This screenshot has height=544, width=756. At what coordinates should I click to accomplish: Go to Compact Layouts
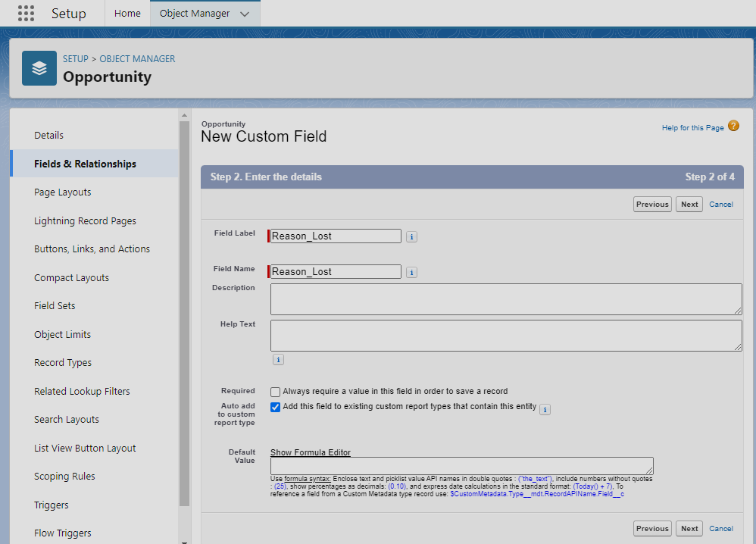click(x=71, y=278)
